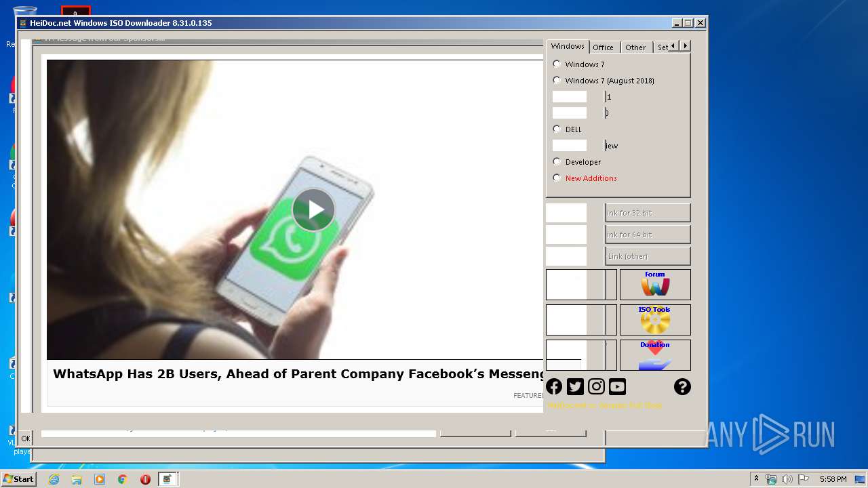Switch to the Other tab
This screenshot has height=488, width=868.
[x=635, y=47]
